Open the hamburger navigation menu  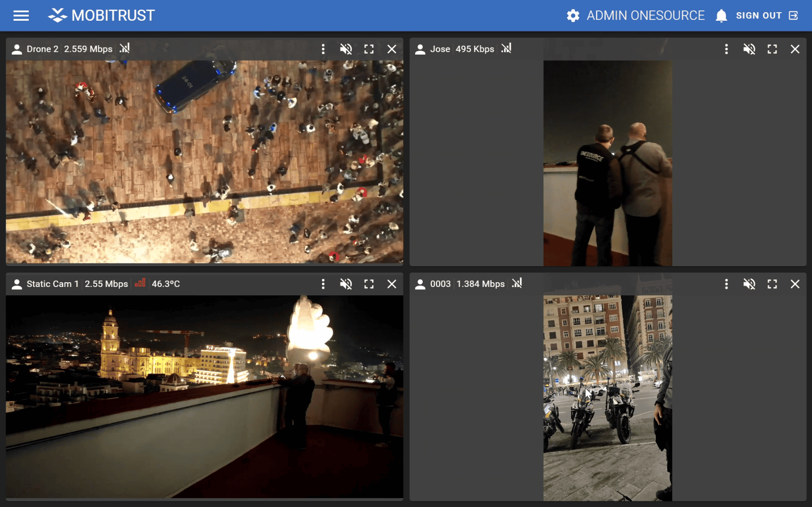pos(21,16)
